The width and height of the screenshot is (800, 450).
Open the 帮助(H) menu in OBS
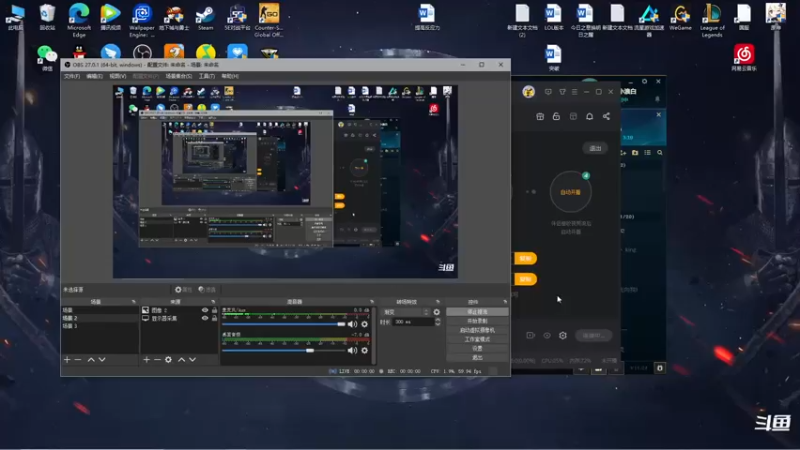point(230,76)
